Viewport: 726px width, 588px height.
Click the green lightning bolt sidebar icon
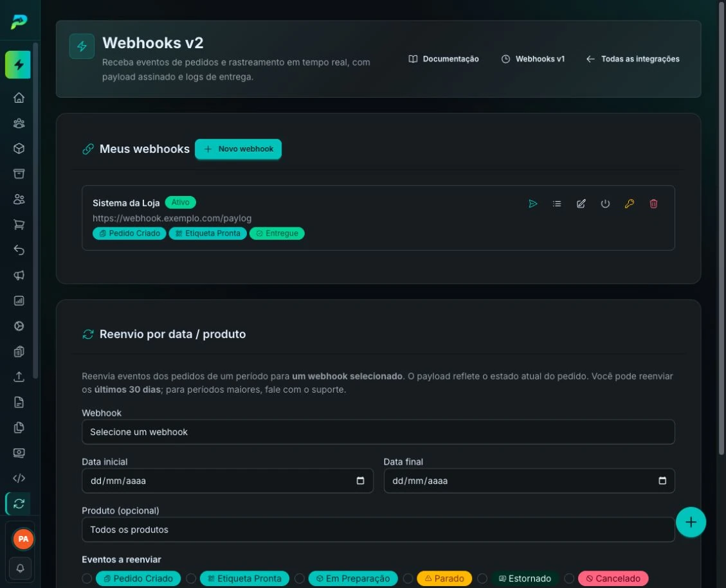click(18, 65)
